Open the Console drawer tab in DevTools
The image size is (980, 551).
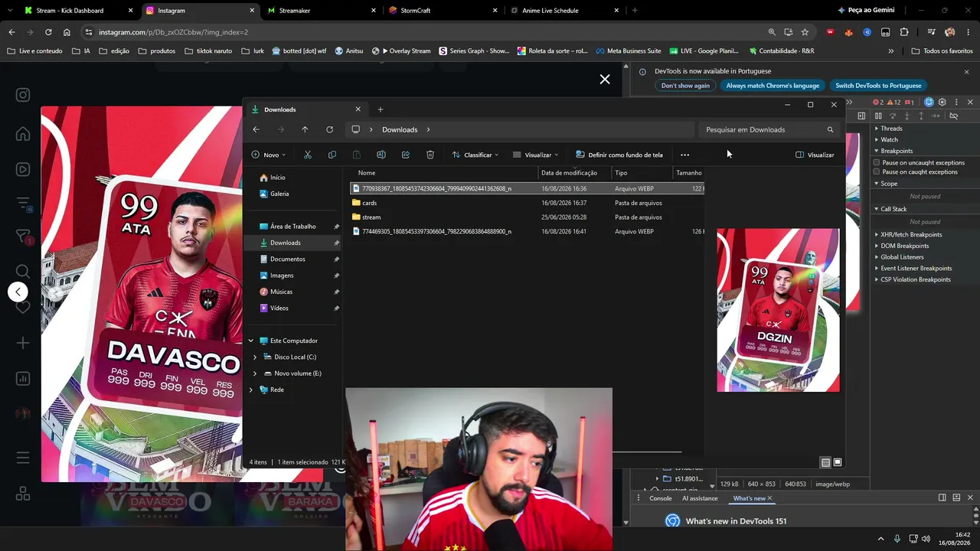click(660, 498)
